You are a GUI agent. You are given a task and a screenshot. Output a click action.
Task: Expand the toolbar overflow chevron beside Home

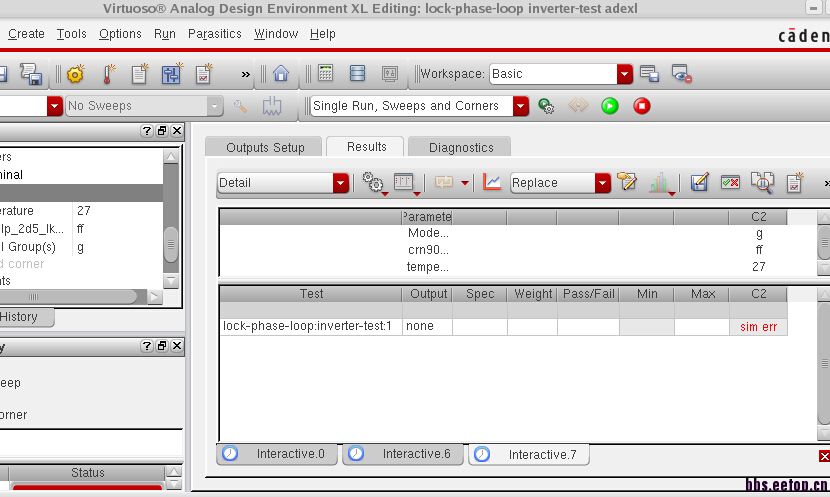(x=245, y=75)
